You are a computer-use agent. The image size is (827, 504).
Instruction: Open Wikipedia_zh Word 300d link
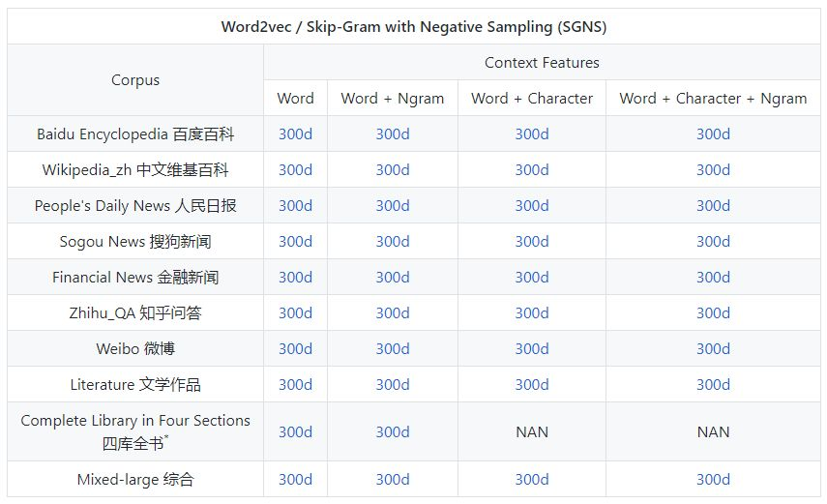(x=295, y=170)
